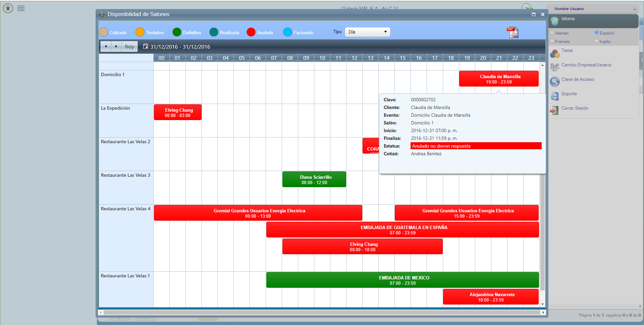
Task: Click the 23 hour column header
Action: [531, 58]
